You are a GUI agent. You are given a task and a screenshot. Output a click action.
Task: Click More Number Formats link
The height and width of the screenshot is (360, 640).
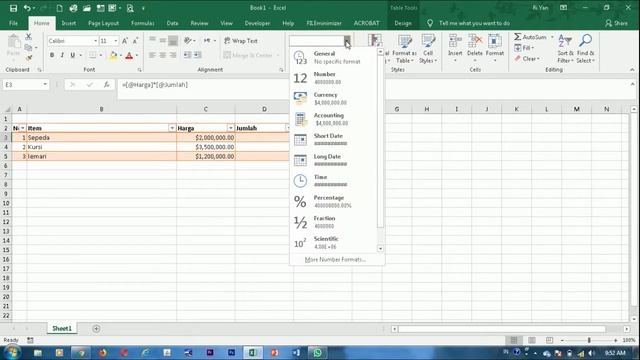pos(335,260)
